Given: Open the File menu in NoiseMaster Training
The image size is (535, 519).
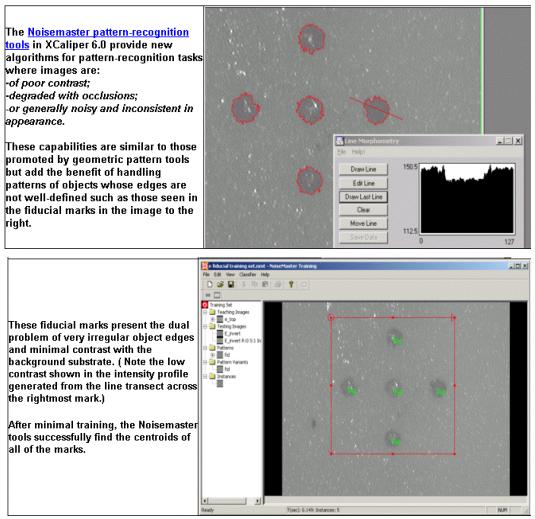Looking at the screenshot, I should pyautogui.click(x=206, y=274).
